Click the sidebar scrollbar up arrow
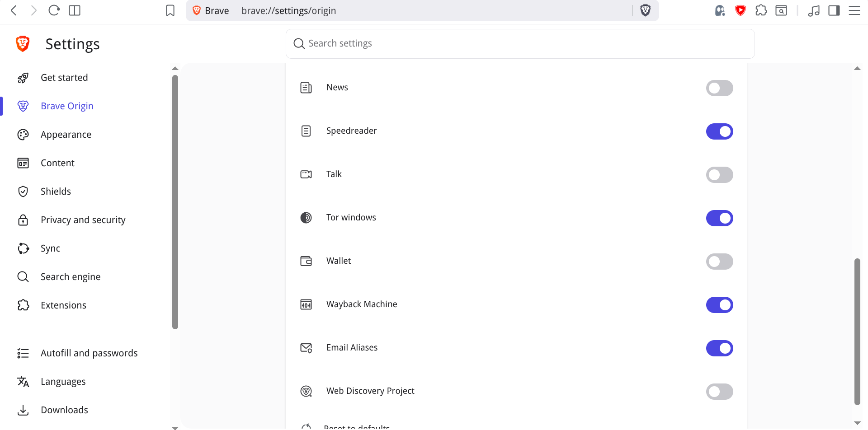Screen dimensions: 868x430 pyautogui.click(x=175, y=69)
